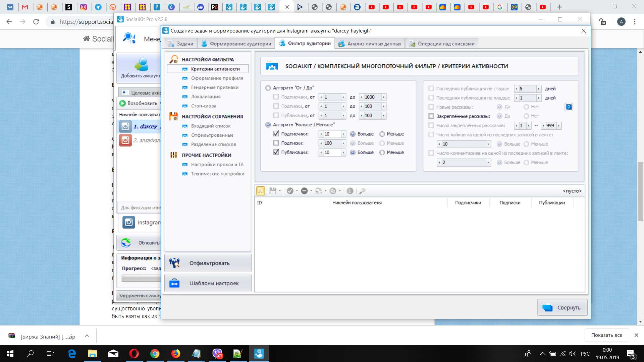
Task: Increase Подписчики threshold value with right arrow
Action: pyautogui.click(x=343, y=134)
